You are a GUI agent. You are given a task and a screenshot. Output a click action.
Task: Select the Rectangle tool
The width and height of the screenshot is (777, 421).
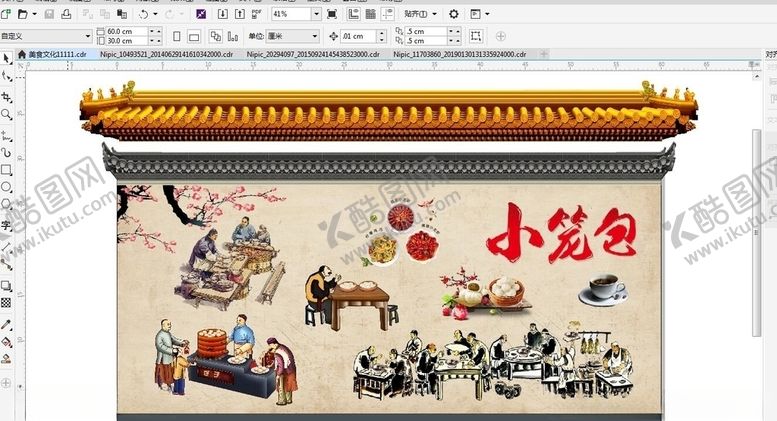coord(6,170)
